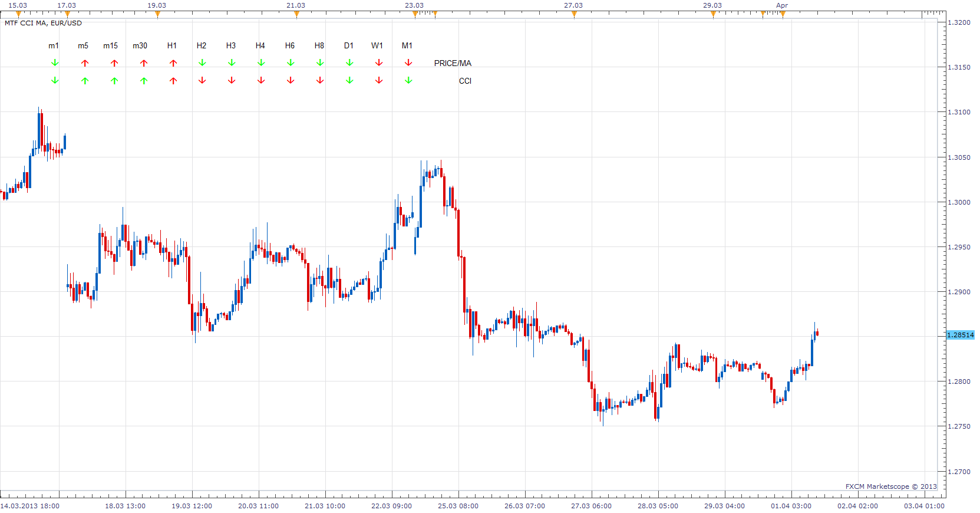Click the FXCM Marketscope © 2013 text
This screenshot has width=980, height=513.
click(x=891, y=486)
